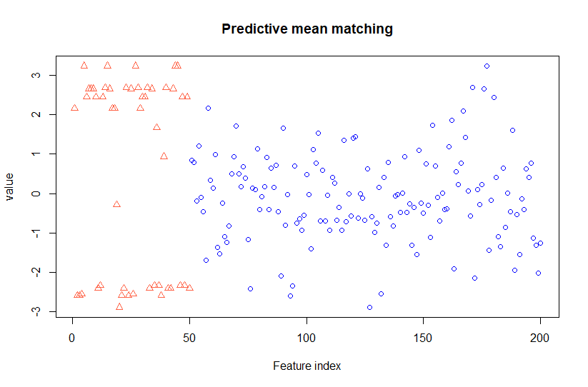Select the y-axis tick label 1

(42, 154)
